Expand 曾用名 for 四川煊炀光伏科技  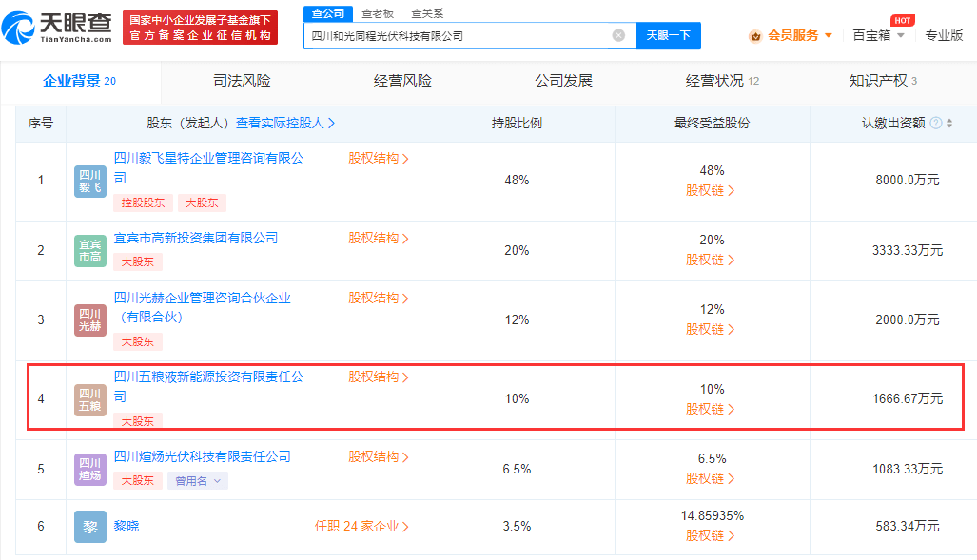tap(198, 481)
